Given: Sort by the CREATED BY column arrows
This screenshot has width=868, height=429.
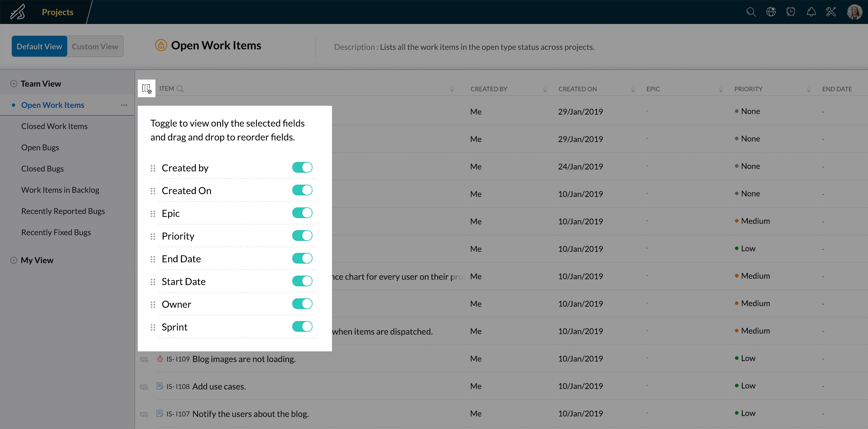Looking at the screenshot, I should point(545,89).
